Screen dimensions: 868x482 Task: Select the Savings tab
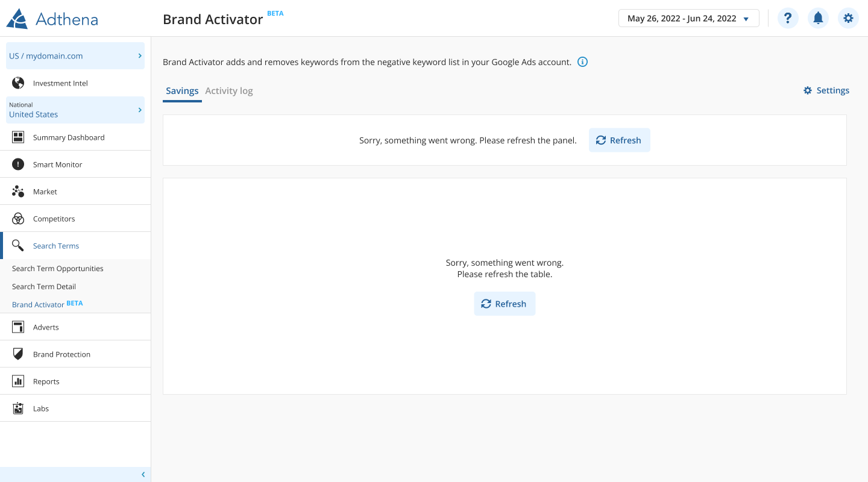182,91
